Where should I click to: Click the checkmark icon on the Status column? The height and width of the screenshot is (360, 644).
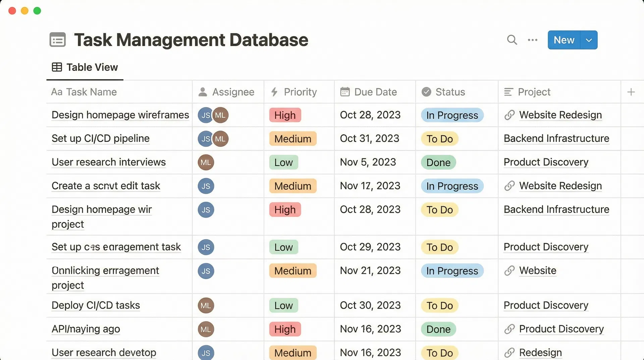426,92
